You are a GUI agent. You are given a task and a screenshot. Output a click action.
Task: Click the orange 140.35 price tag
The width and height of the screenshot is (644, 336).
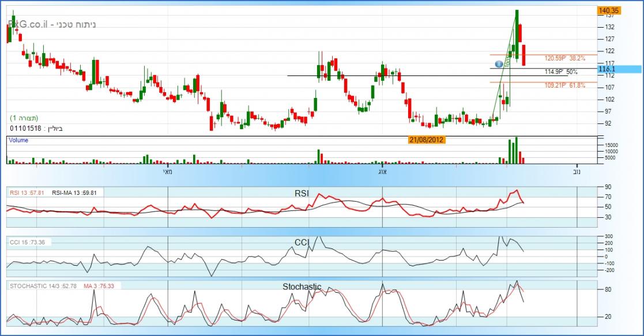(x=609, y=10)
